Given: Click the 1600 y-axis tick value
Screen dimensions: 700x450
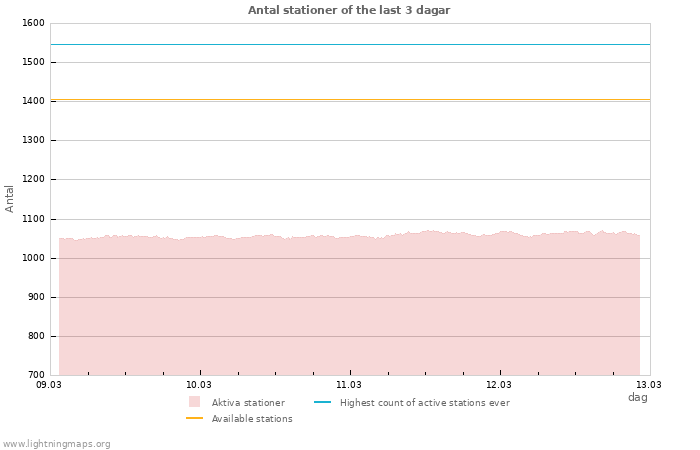Looking at the screenshot, I should 33,23.
